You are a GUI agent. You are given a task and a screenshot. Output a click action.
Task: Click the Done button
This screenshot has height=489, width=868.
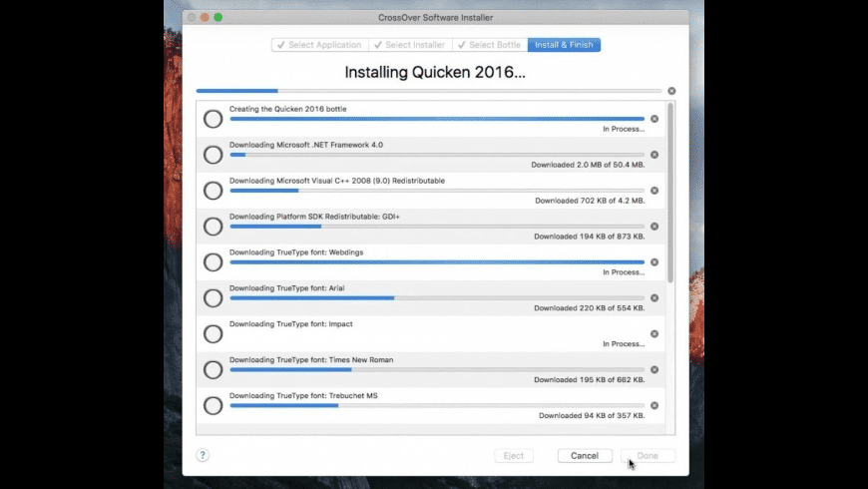click(x=648, y=456)
